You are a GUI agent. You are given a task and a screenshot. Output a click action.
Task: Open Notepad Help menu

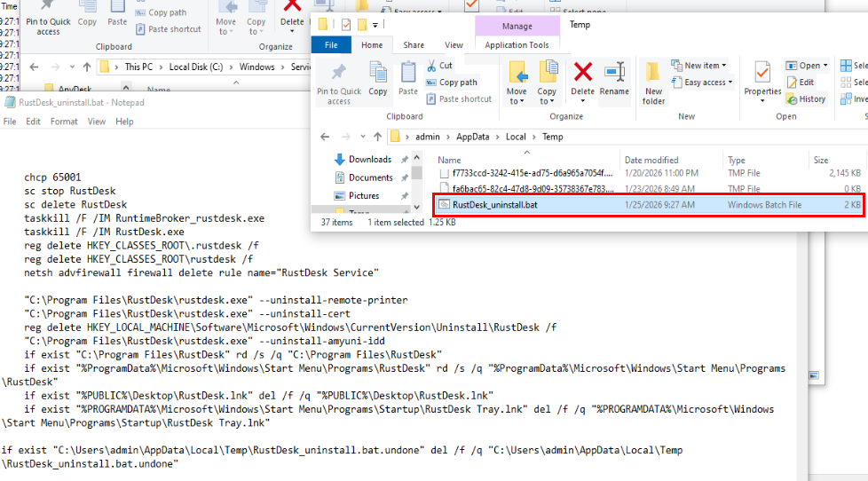(x=124, y=122)
